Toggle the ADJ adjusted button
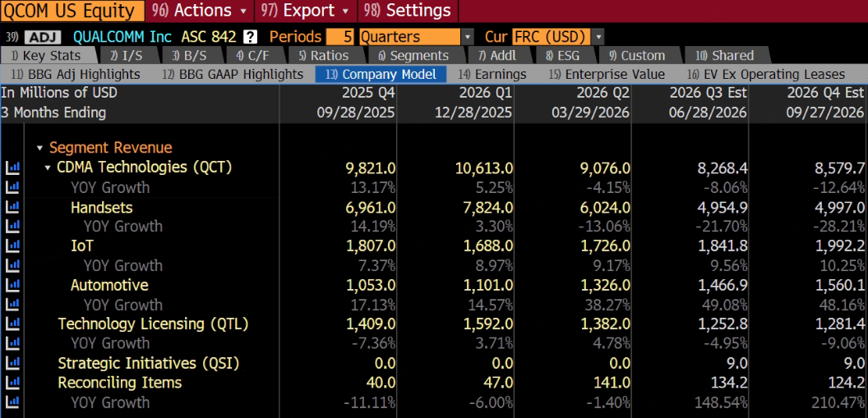Image resolution: width=868 pixels, height=418 pixels. click(44, 37)
